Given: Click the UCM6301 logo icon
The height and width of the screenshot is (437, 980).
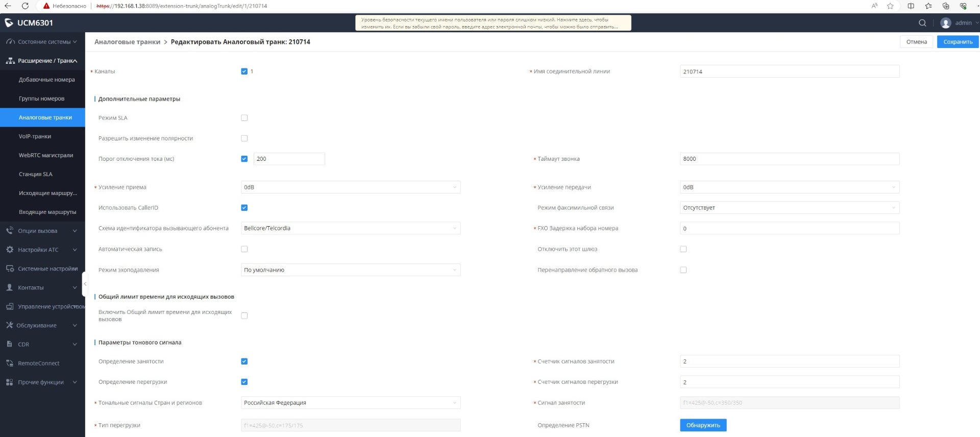Looking at the screenshot, I should tap(9, 22).
